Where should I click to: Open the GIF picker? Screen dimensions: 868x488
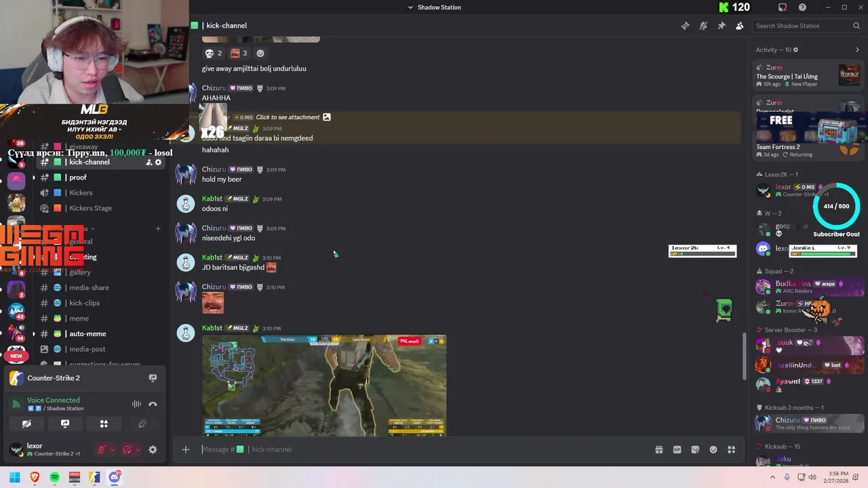pyautogui.click(x=677, y=449)
